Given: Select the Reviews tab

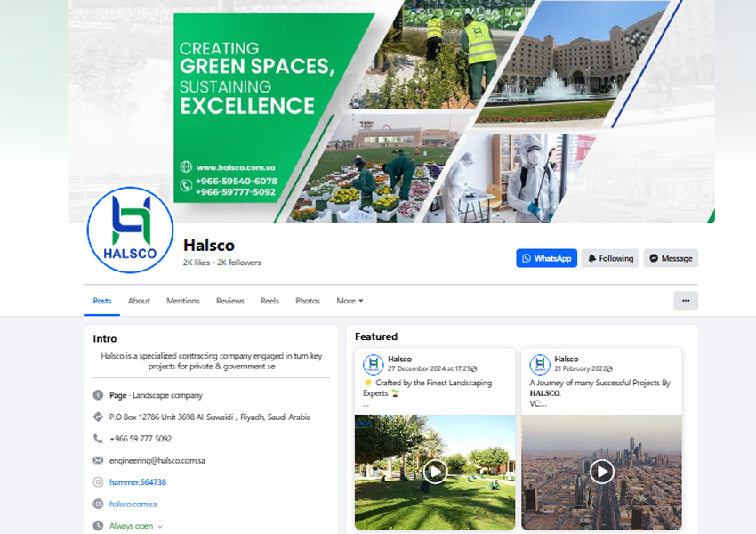Looking at the screenshot, I should coord(230,301).
